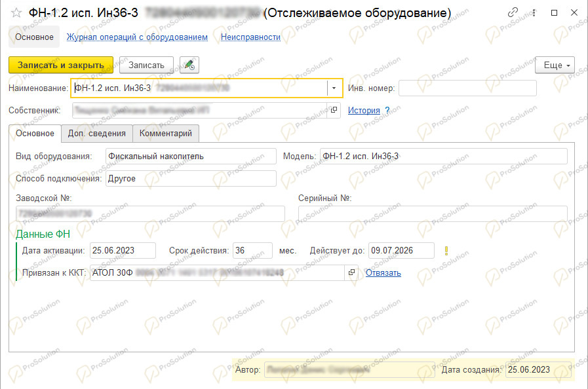Viewport: 588px width, 389px height.
Task: Click the Собственник field
Action: point(200,110)
